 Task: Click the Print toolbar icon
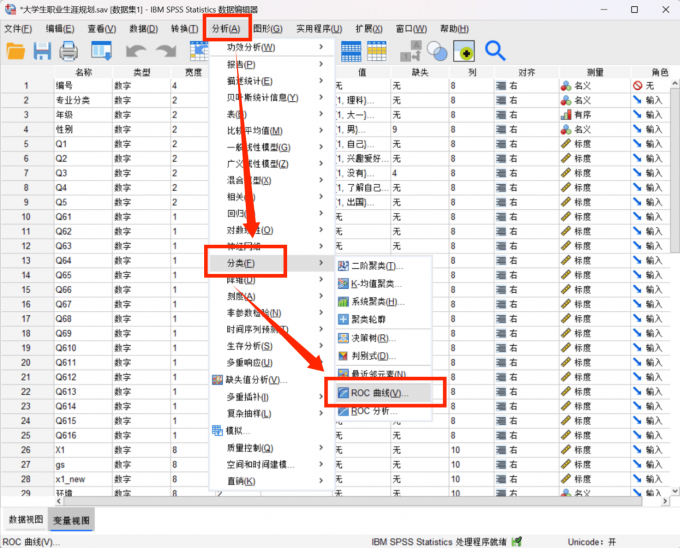(69, 51)
